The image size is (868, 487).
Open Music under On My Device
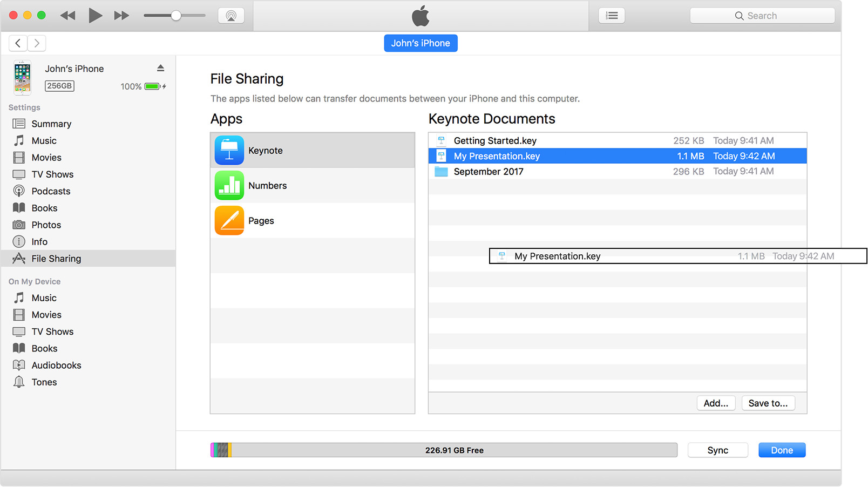[44, 298]
